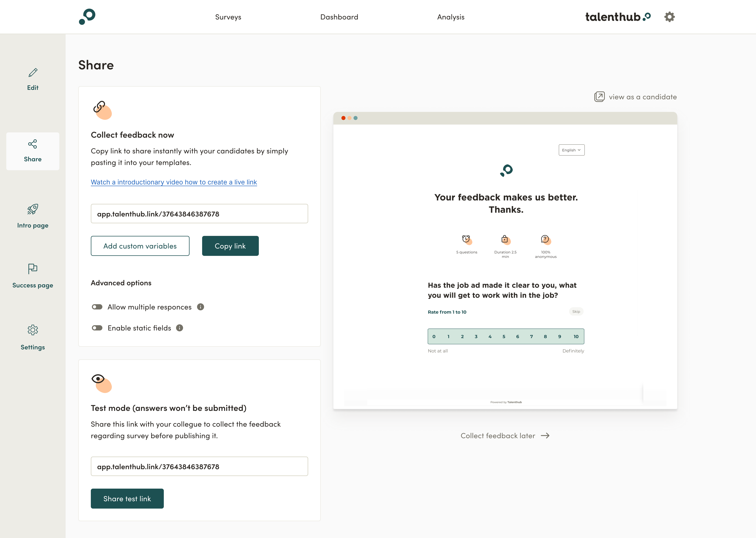The height and width of the screenshot is (538, 756).
Task: Switch to the Analysis section
Action: pyautogui.click(x=450, y=17)
